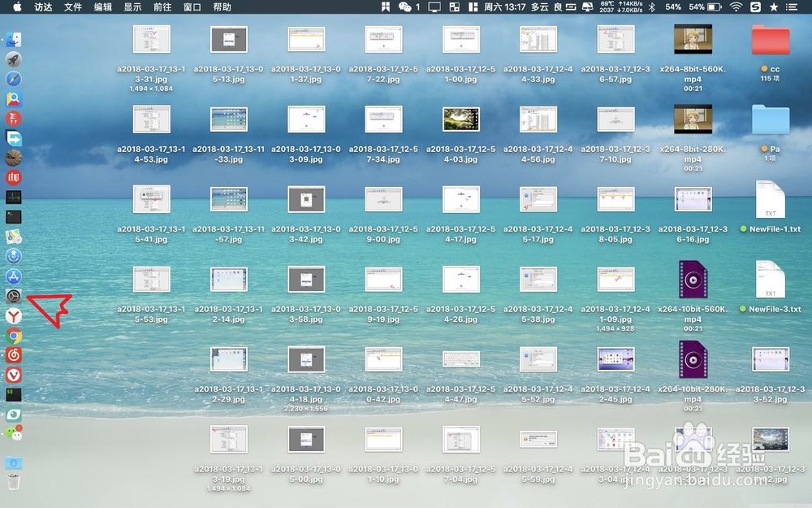Select x264-8bit-280K.mp4 video file

click(693, 119)
